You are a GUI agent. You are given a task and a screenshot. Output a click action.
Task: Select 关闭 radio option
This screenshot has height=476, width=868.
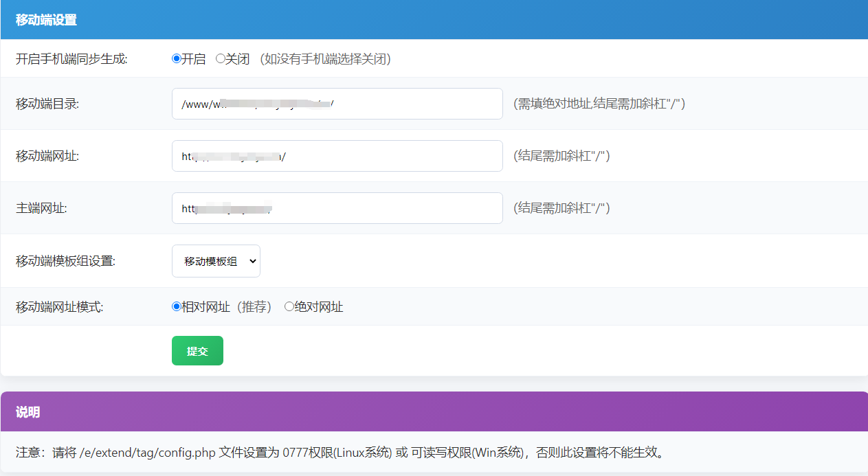click(x=219, y=59)
